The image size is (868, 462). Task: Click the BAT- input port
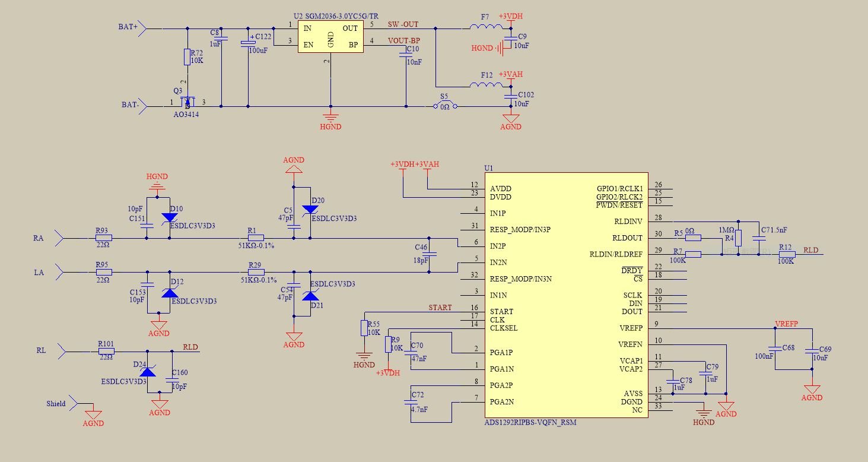tap(142, 107)
